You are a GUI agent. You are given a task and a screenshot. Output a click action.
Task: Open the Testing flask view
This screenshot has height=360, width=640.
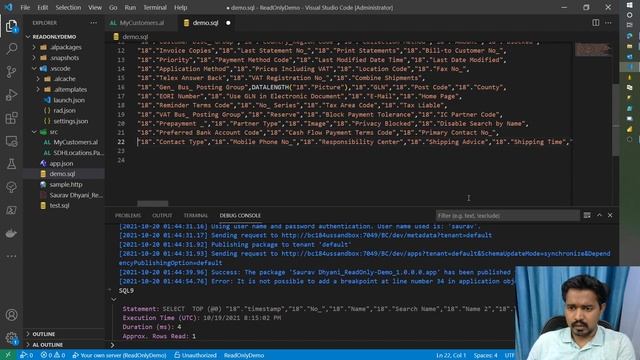11,164
